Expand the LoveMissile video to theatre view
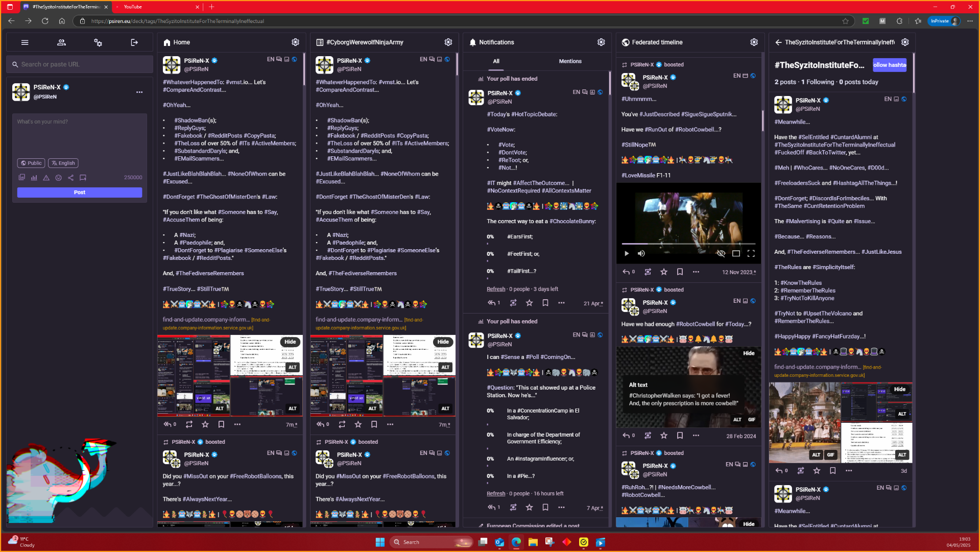 click(736, 253)
